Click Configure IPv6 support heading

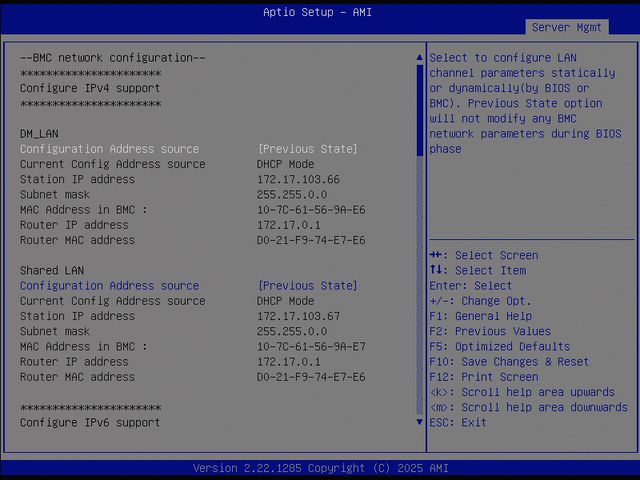[90, 422]
